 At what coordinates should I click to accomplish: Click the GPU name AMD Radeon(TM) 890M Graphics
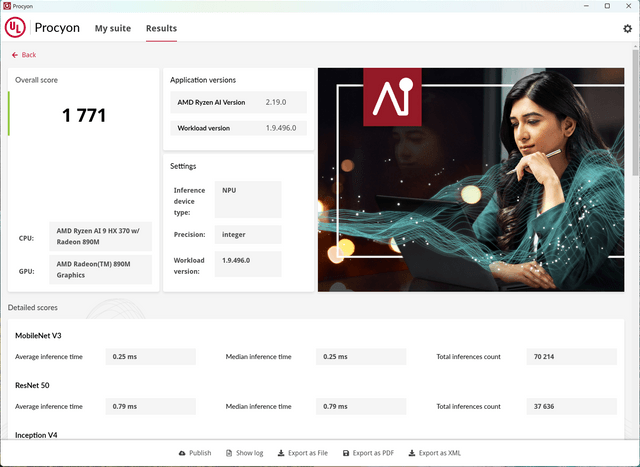coord(100,270)
